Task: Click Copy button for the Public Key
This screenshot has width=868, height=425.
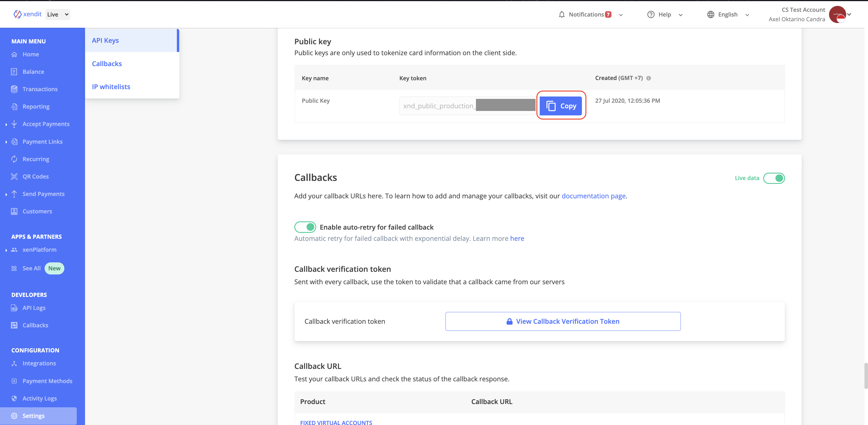Action: click(x=561, y=105)
